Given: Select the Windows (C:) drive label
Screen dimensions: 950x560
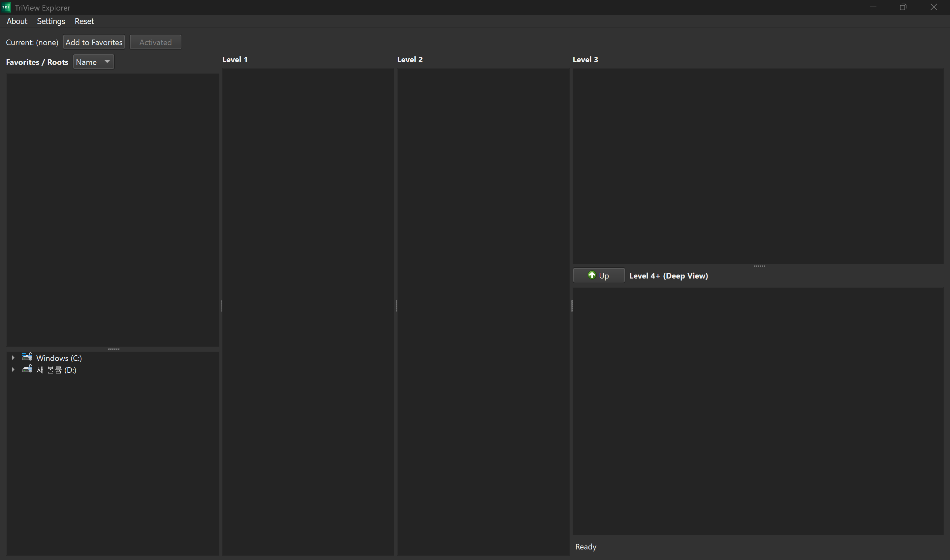Looking at the screenshot, I should coord(59,358).
